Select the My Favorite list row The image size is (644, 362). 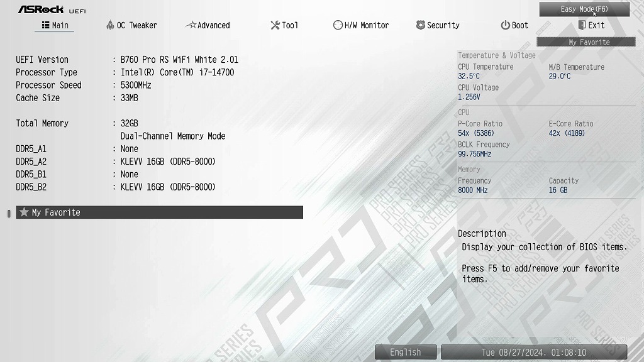pyautogui.click(x=159, y=212)
